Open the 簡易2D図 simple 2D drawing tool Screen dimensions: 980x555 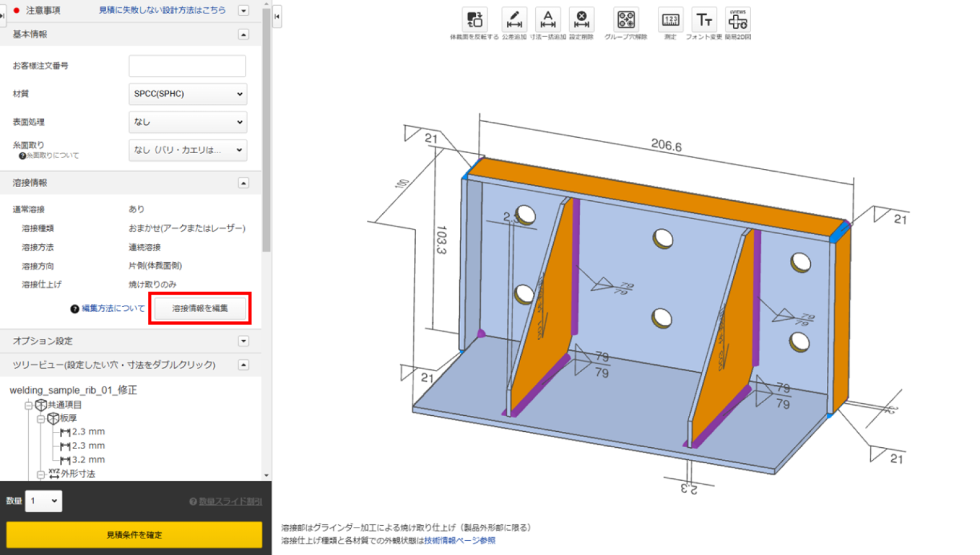pos(738,20)
